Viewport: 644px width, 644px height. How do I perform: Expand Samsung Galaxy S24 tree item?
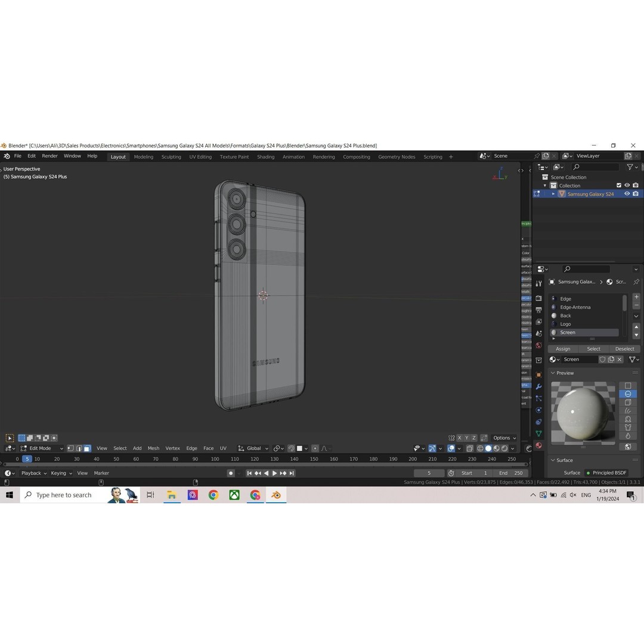(x=553, y=194)
